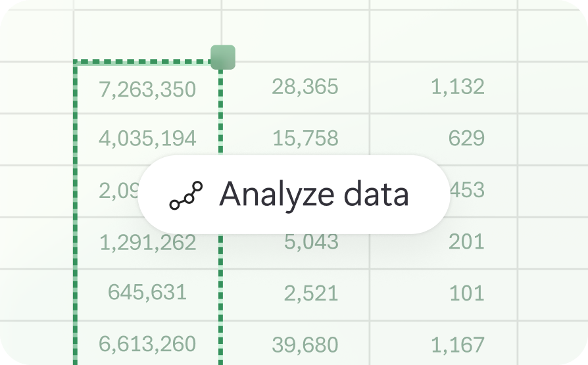The width and height of the screenshot is (588, 365).
Task: Select the cell containing 28,365
Action: coord(305,86)
